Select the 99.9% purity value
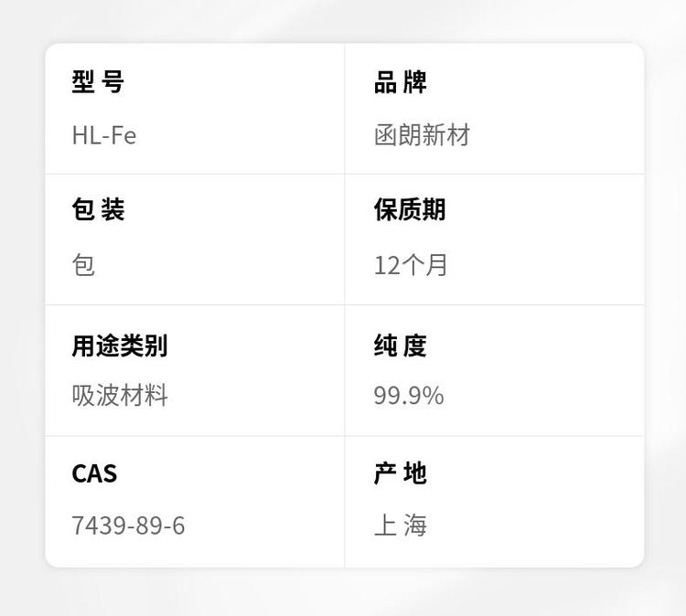686x616 pixels. tap(409, 396)
